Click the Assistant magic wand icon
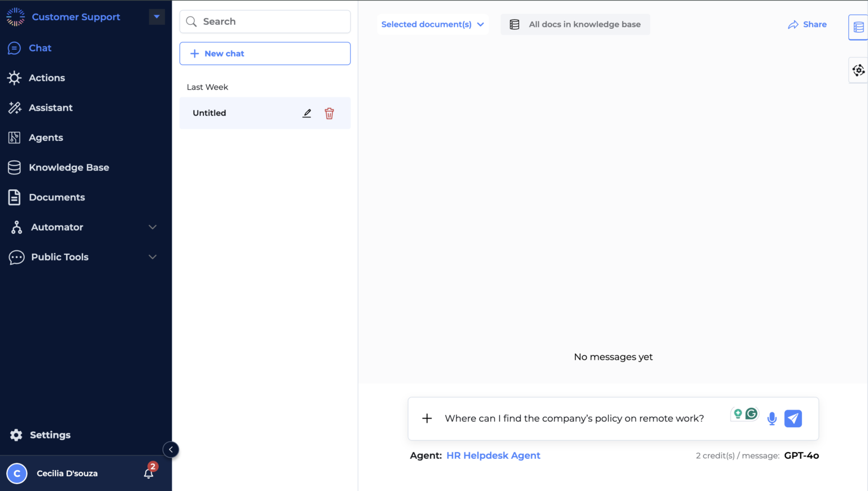The width and height of the screenshot is (868, 491). click(x=15, y=108)
